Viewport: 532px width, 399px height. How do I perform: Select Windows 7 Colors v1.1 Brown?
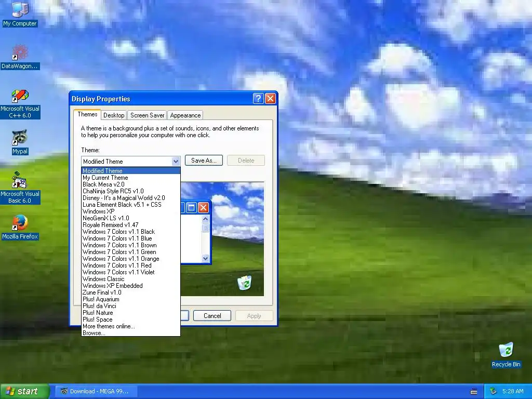(130, 245)
